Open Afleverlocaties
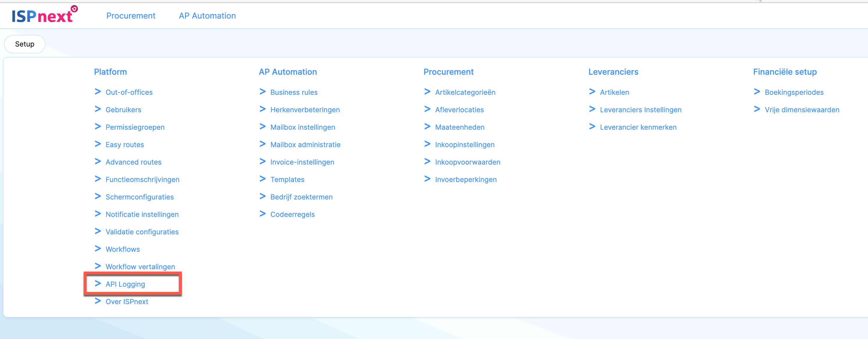This screenshot has height=339, width=868. [x=459, y=110]
